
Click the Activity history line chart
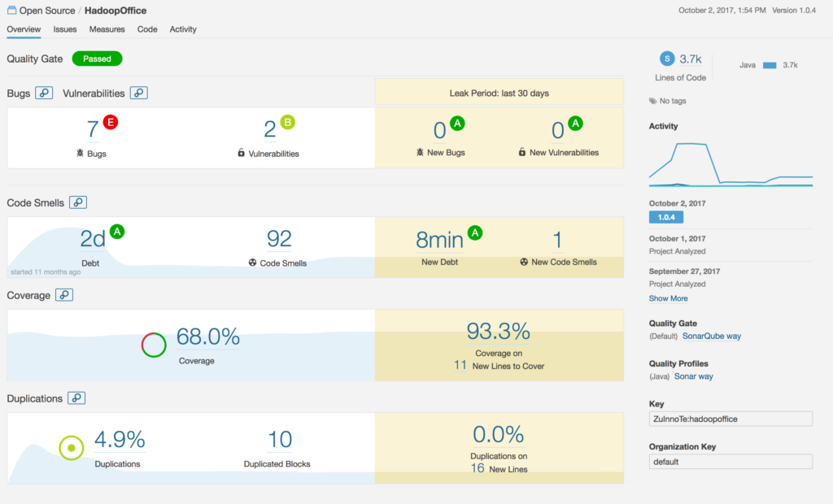(x=731, y=164)
